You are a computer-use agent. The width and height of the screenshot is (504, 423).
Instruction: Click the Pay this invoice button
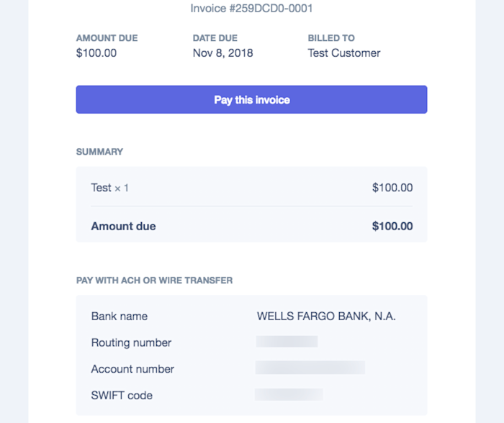(251, 100)
